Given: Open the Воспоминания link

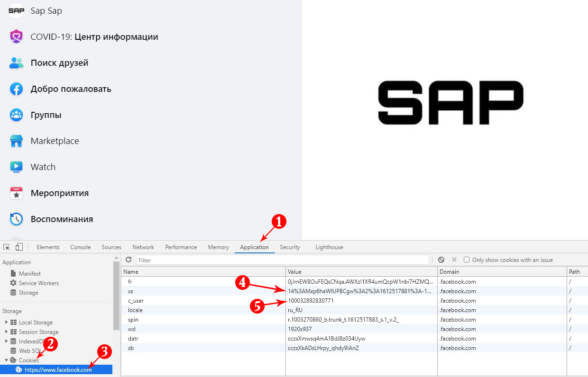Looking at the screenshot, I should tap(62, 219).
